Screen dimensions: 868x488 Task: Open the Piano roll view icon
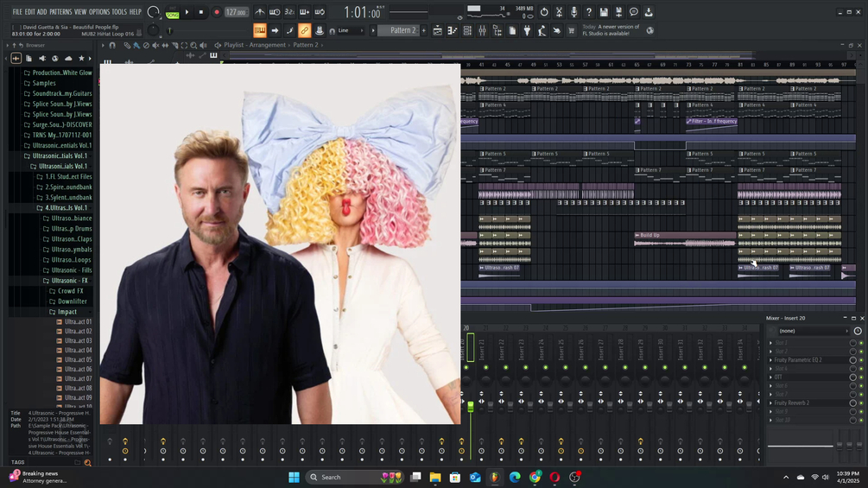[x=453, y=30]
